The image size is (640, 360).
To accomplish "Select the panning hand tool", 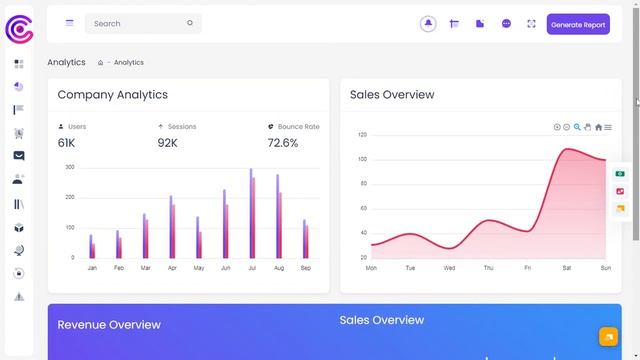I will click(x=588, y=127).
